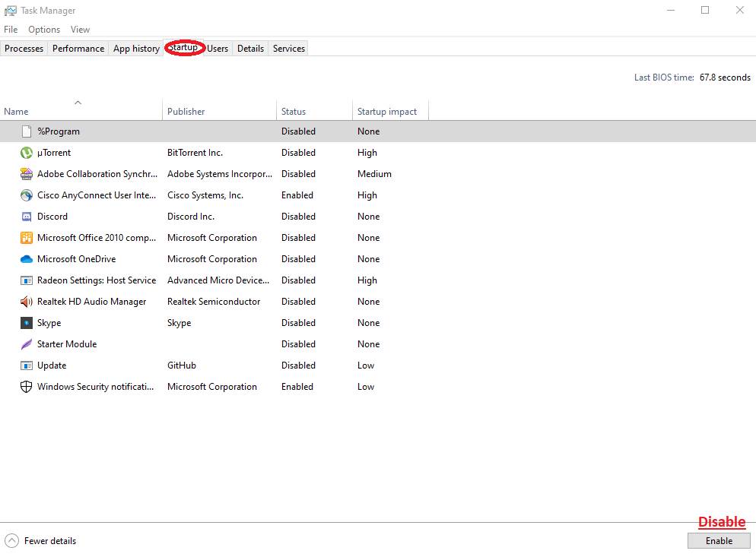Select the Skype startup entry icon

pyautogui.click(x=27, y=323)
